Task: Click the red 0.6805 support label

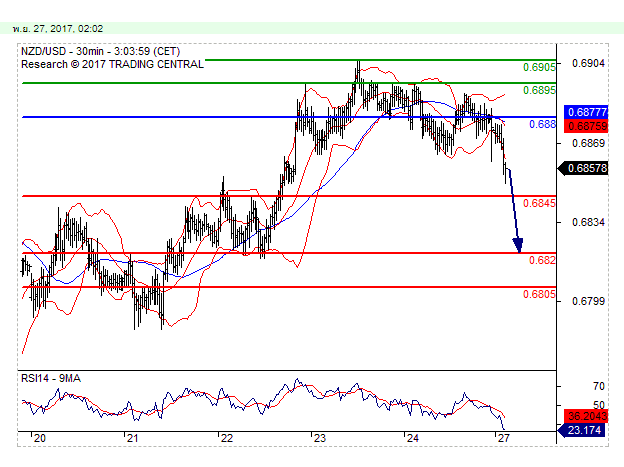Action: coord(539,294)
